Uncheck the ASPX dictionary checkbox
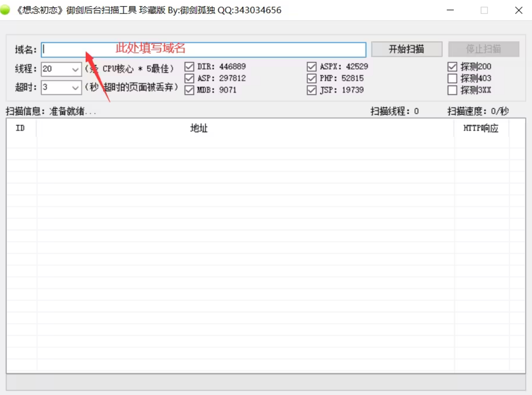 pos(312,67)
